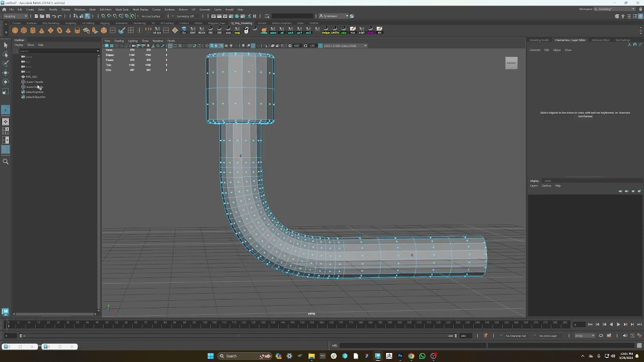Select the arrow Select tool in toolbox
644x362 pixels.
(6, 45)
